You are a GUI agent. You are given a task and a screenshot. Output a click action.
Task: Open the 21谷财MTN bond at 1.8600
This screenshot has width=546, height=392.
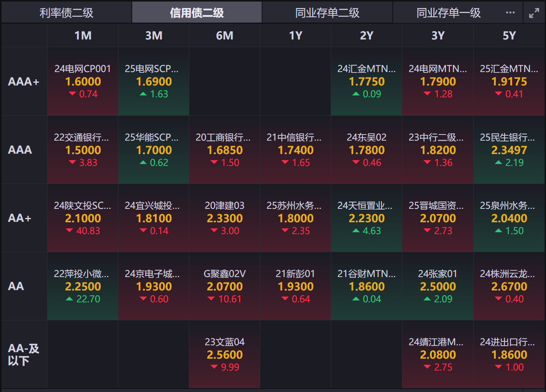(x=367, y=286)
